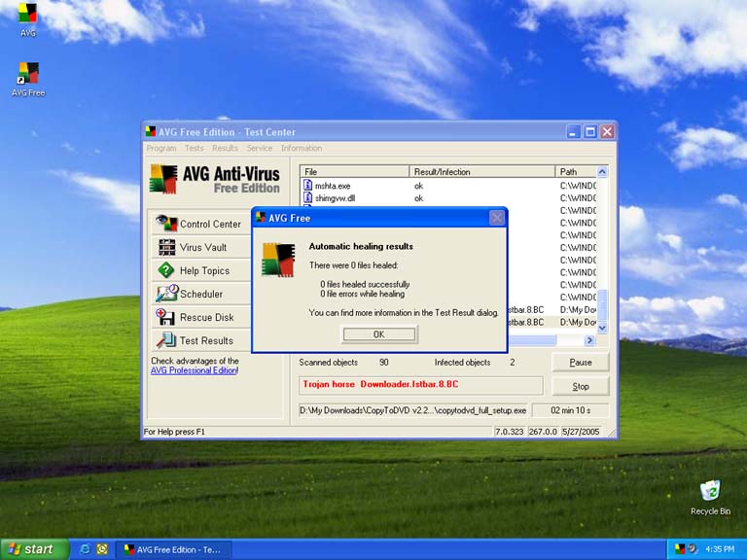Screen dimensions: 747x560
Task: Click the Help Topics question mark icon
Action: click(166, 270)
